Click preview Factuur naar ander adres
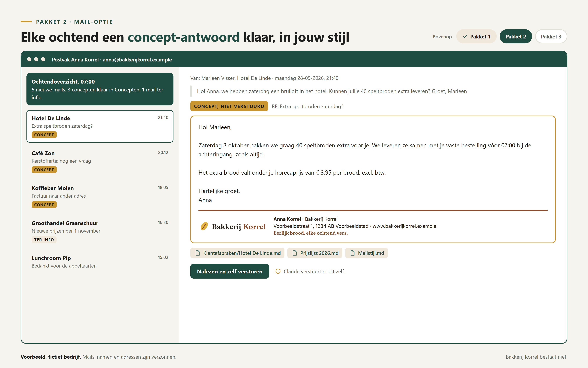Screen dimensions: 588x368 coord(59,196)
